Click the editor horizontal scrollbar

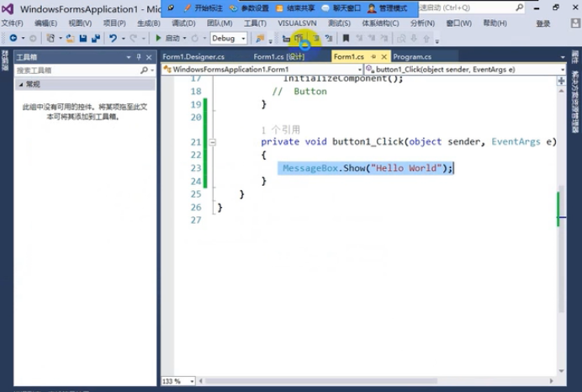[321, 381]
